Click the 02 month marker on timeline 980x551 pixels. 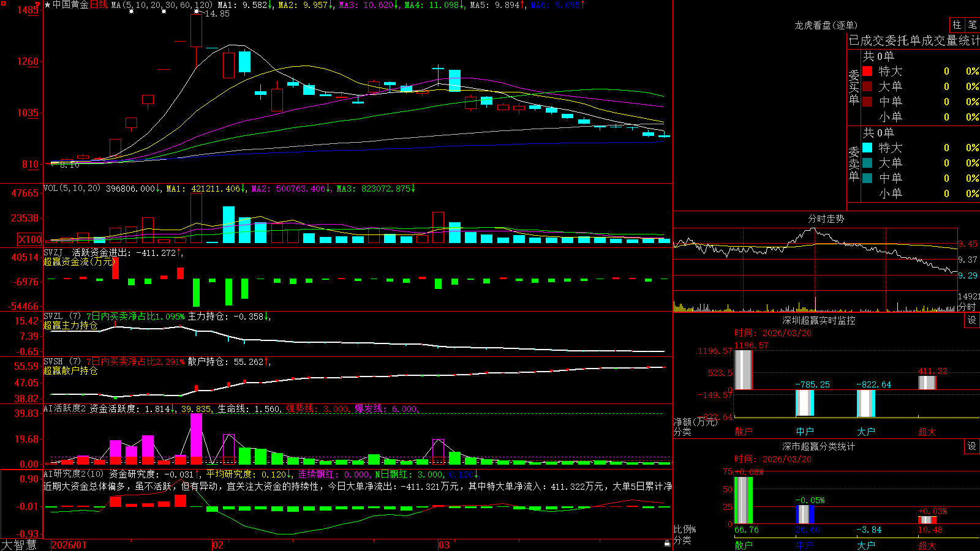click(218, 545)
